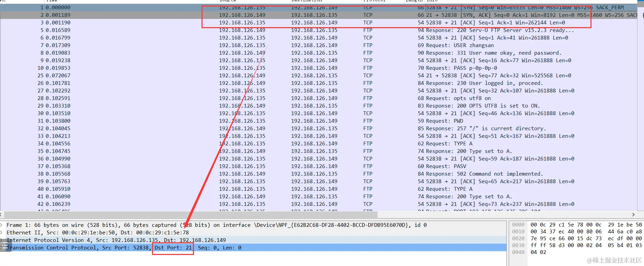The width and height of the screenshot is (644, 266).
Task: Select packet 39 ACK Seq=65 Ack=217 row
Action: tap(319, 181)
